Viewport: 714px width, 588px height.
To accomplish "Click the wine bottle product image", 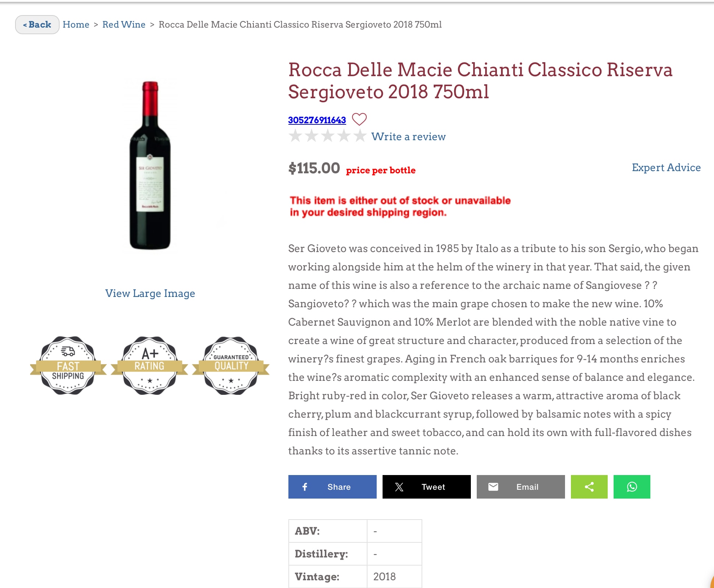I will pyautogui.click(x=150, y=166).
